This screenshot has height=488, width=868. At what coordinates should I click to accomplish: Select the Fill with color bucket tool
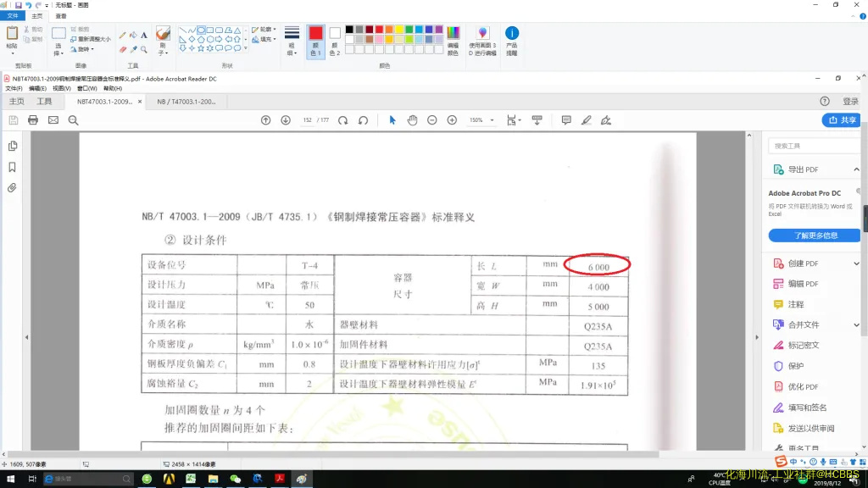(x=133, y=35)
